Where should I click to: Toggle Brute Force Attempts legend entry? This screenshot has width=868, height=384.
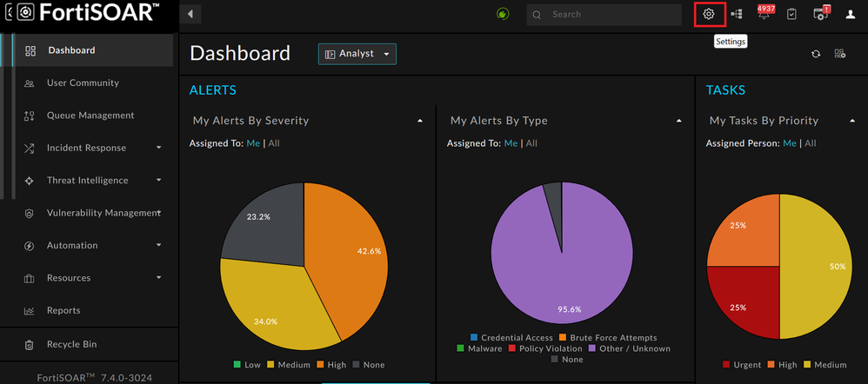608,338
